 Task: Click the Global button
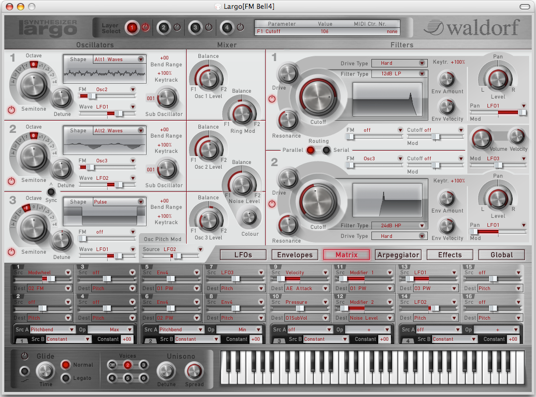501,255
